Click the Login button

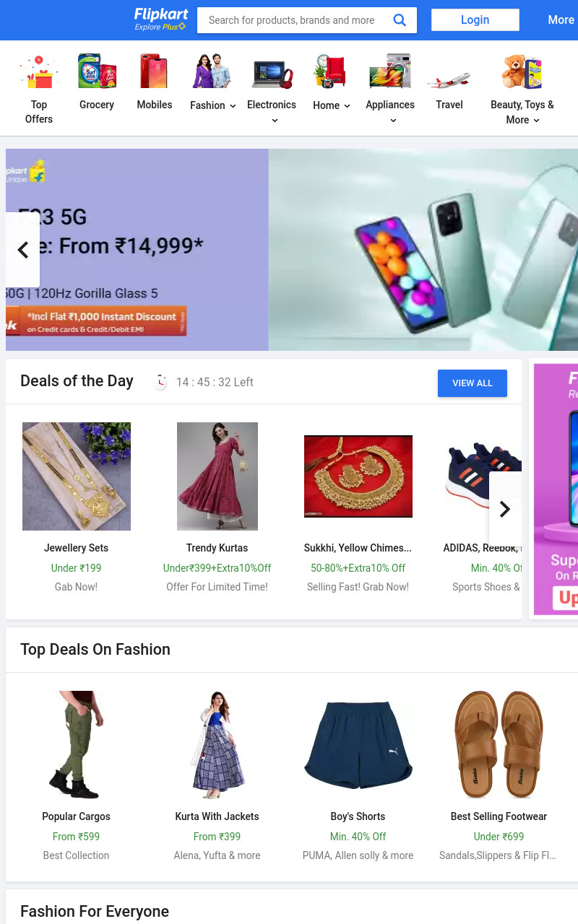(475, 20)
